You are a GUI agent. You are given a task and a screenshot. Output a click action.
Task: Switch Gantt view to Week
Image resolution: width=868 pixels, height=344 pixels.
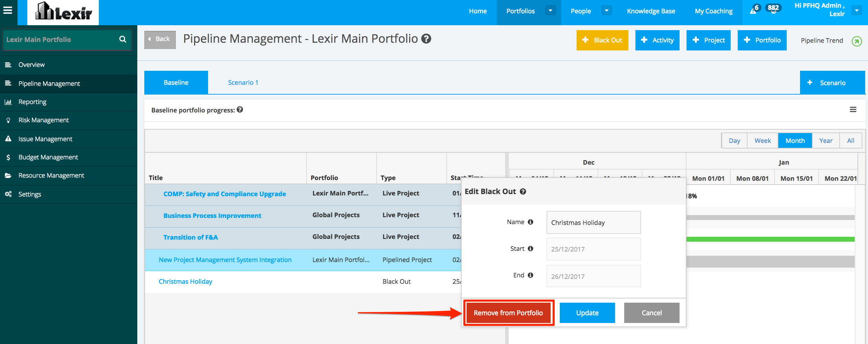coord(763,141)
